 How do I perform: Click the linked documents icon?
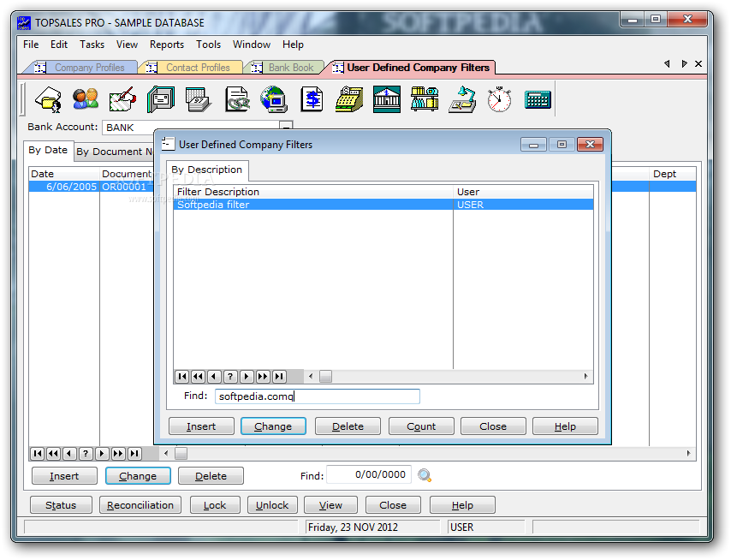[237, 99]
